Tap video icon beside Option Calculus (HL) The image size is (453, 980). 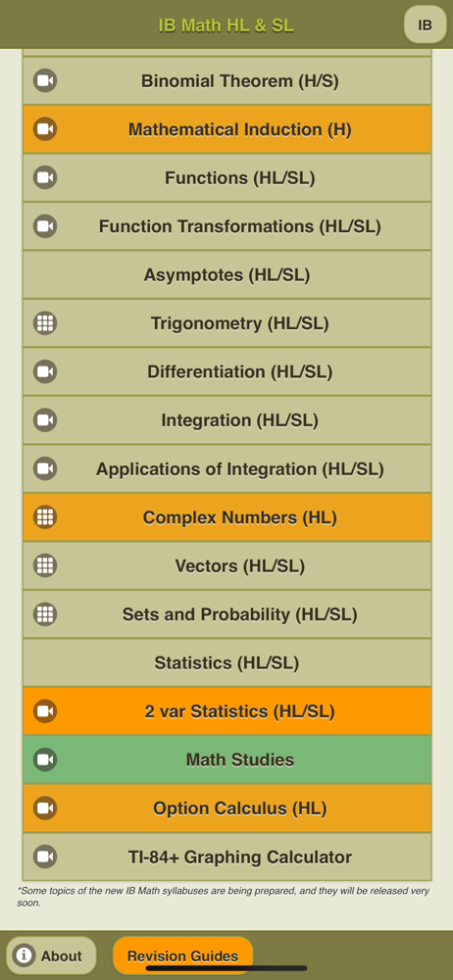(x=45, y=808)
